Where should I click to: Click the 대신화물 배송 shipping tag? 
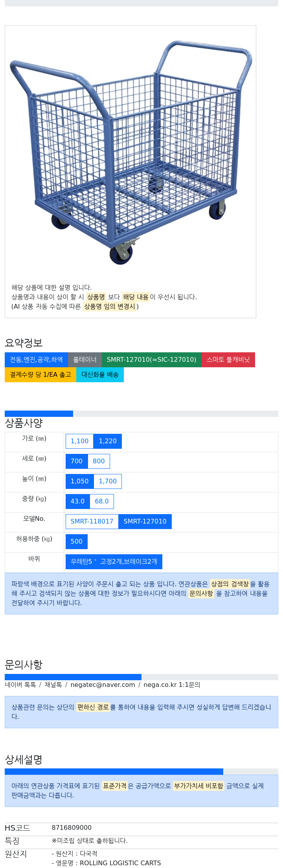[x=100, y=375]
